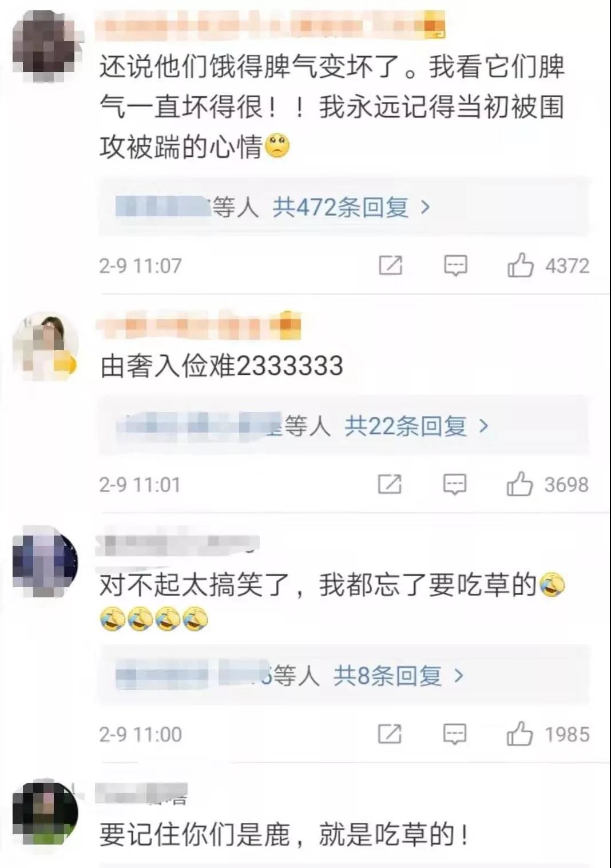Reply to the comment posted at 2-9 11:00
The image size is (611, 868).
[455, 734]
